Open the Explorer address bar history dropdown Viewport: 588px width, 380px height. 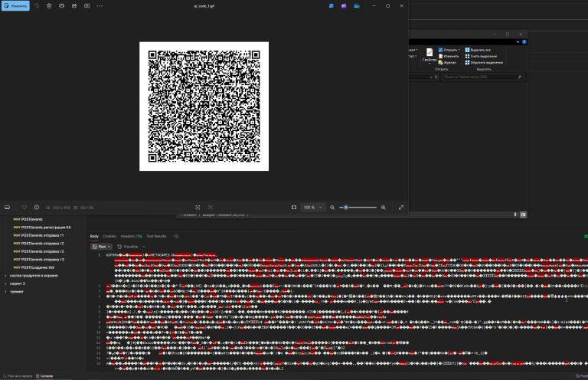click(x=431, y=77)
